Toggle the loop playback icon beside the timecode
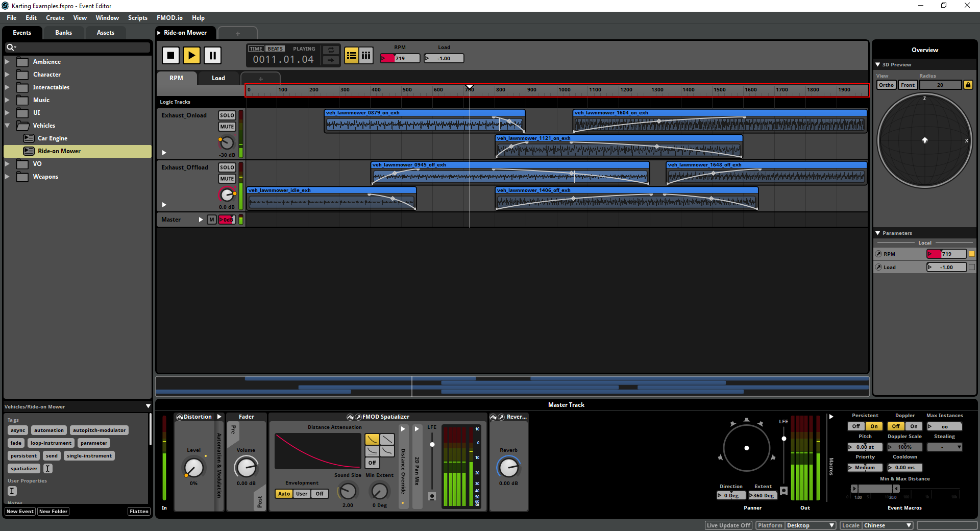Image resolution: width=980 pixels, height=531 pixels. tap(330, 51)
